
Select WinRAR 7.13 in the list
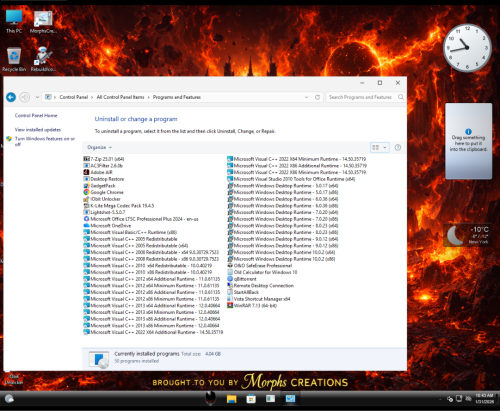click(252, 306)
